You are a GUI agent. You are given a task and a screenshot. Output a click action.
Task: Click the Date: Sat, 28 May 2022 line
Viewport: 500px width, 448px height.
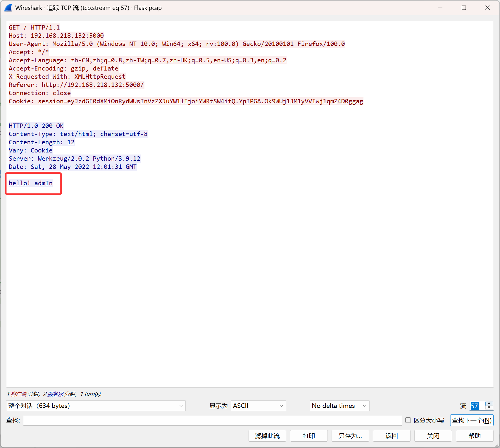pos(73,167)
